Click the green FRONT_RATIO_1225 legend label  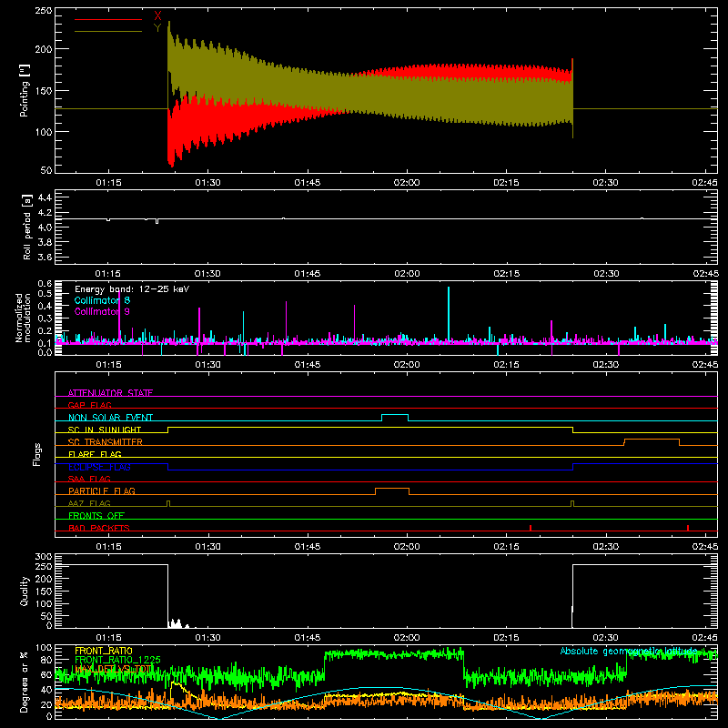click(118, 660)
